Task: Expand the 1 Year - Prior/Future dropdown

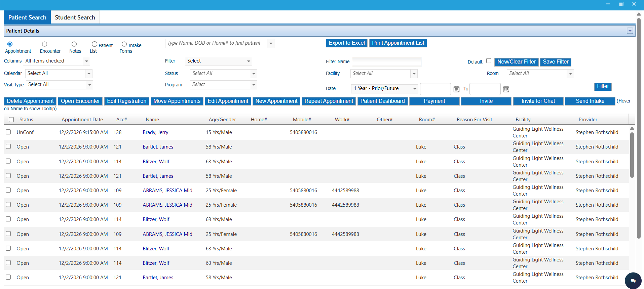Action: point(415,89)
